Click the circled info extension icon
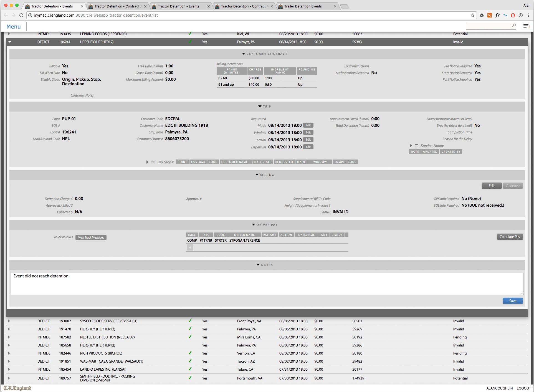 [x=521, y=15]
